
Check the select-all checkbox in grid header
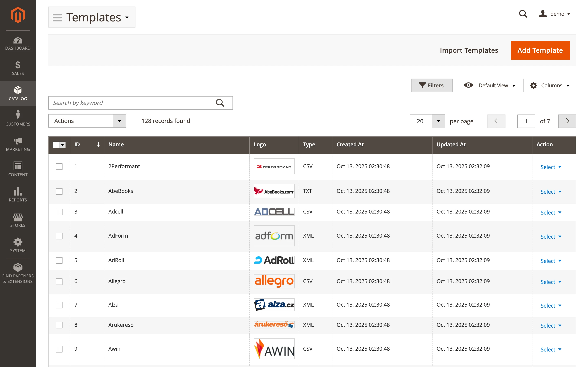56,145
